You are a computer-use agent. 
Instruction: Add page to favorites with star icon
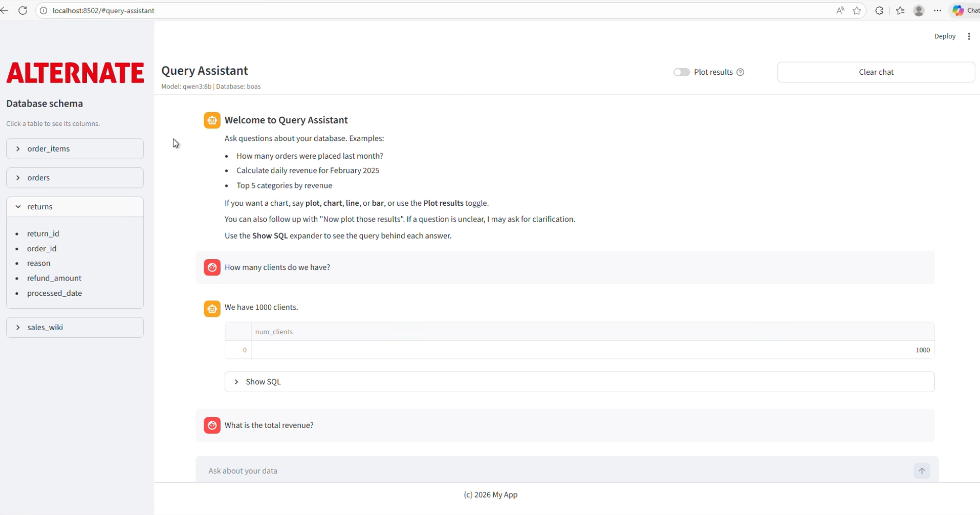pyautogui.click(x=857, y=11)
